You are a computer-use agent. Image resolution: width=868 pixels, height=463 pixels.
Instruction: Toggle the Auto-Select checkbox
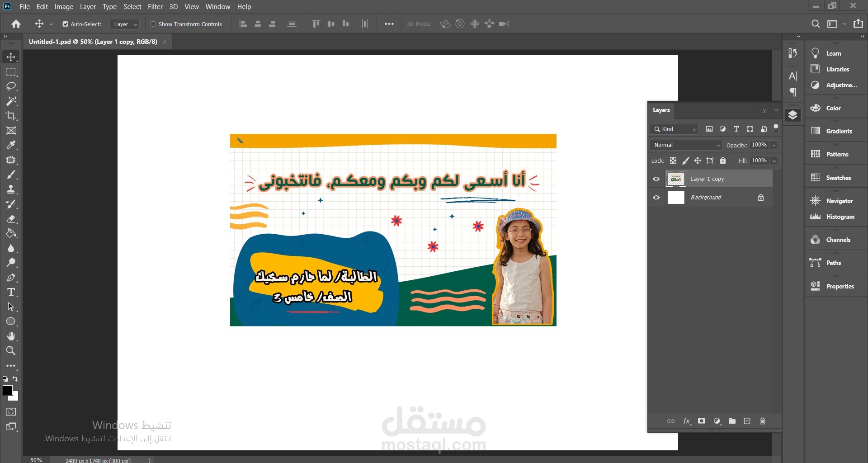tap(66, 24)
